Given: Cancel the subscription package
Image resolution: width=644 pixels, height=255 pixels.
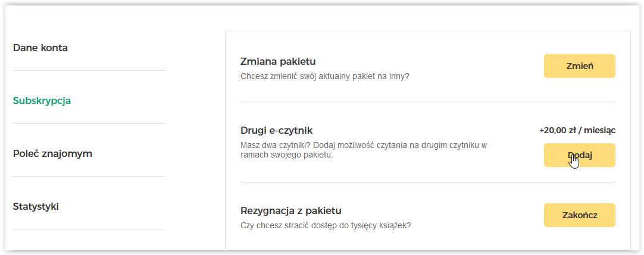Looking at the screenshot, I should pos(580,215).
